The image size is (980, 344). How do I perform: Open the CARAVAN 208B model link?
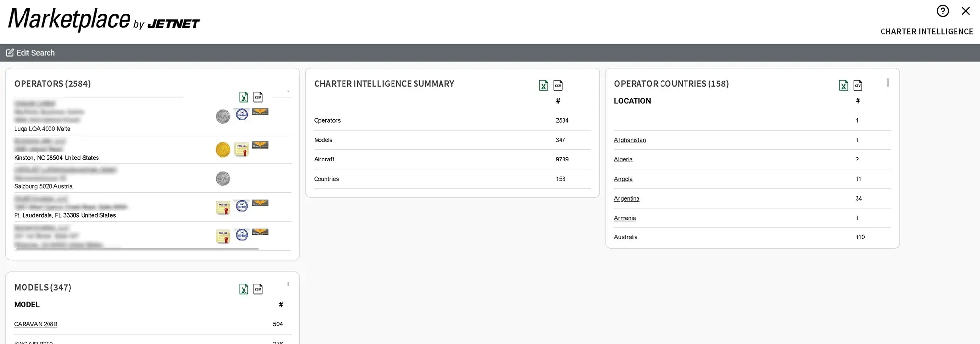36,324
